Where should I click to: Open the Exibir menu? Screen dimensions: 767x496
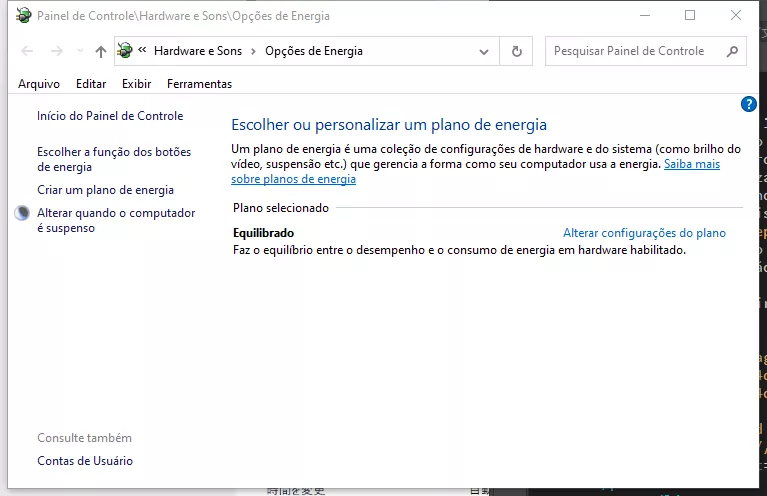pyautogui.click(x=136, y=84)
